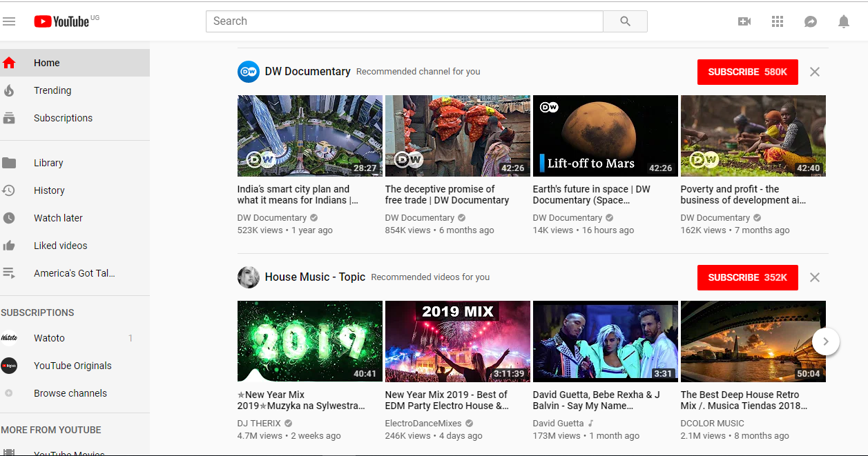Open YouTube messages via chat icon
Viewport: 868px width, 456px height.
click(x=810, y=21)
